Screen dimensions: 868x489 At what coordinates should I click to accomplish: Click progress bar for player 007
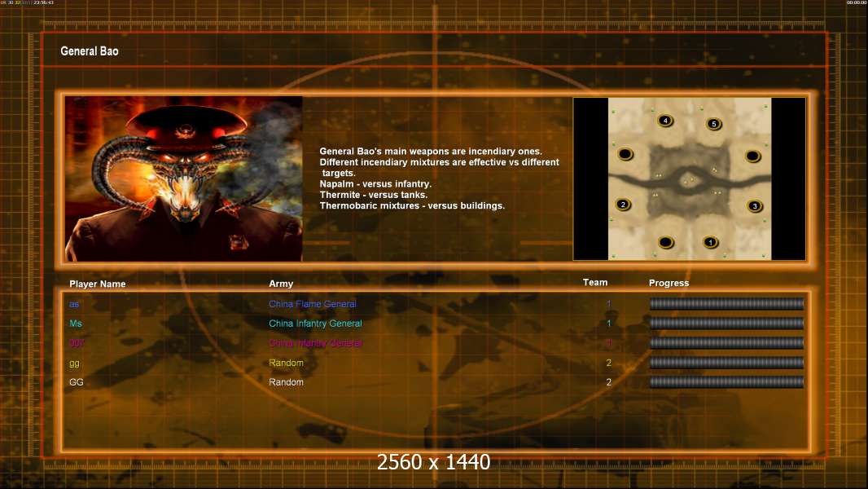pyautogui.click(x=726, y=343)
